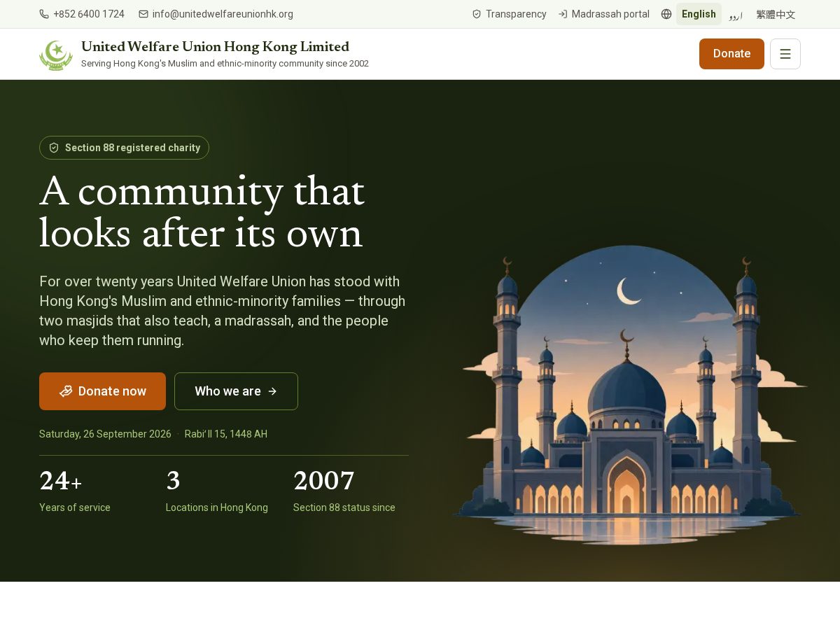Click the phone icon beside +852 number
Screen dimensions: 840x630
[x=44, y=14]
